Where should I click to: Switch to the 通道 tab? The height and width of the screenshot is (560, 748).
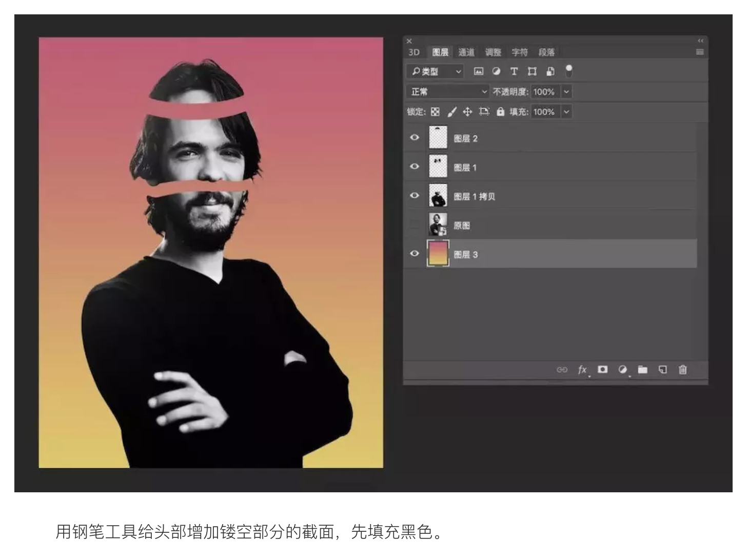tap(466, 52)
